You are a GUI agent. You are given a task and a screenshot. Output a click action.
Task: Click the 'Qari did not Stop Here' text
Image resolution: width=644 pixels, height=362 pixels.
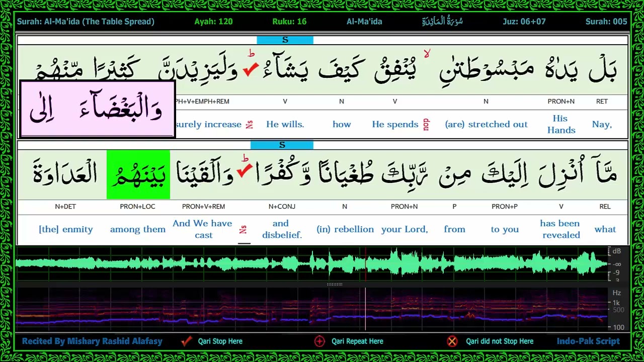[500, 341]
